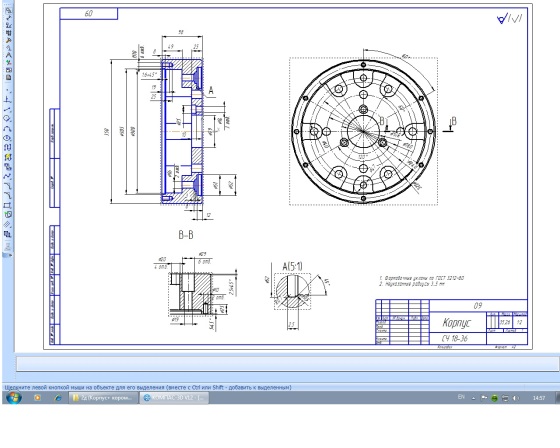Switch to the Dimensions tool panel
Viewport: 560px width, 448px height.
point(8,18)
